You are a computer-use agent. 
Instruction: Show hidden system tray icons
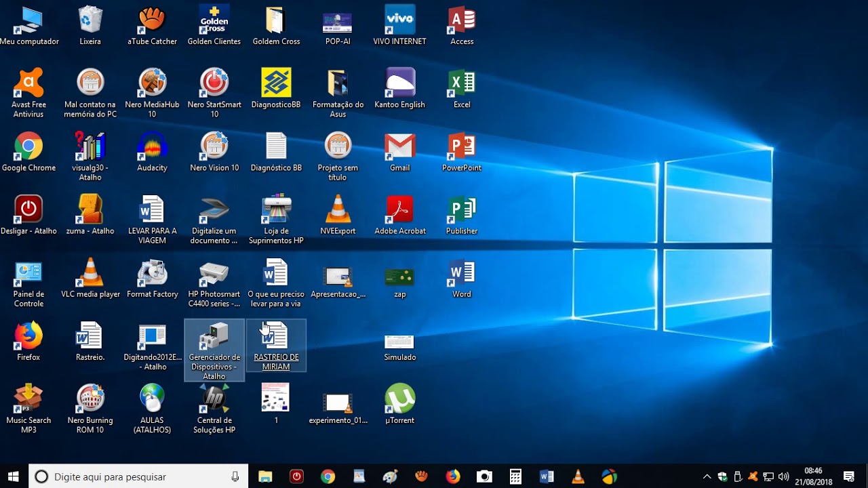pyautogui.click(x=707, y=476)
